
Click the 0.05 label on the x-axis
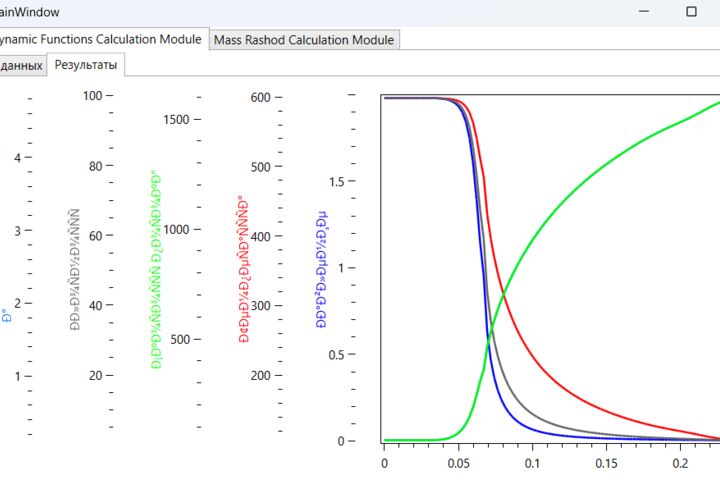(458, 463)
